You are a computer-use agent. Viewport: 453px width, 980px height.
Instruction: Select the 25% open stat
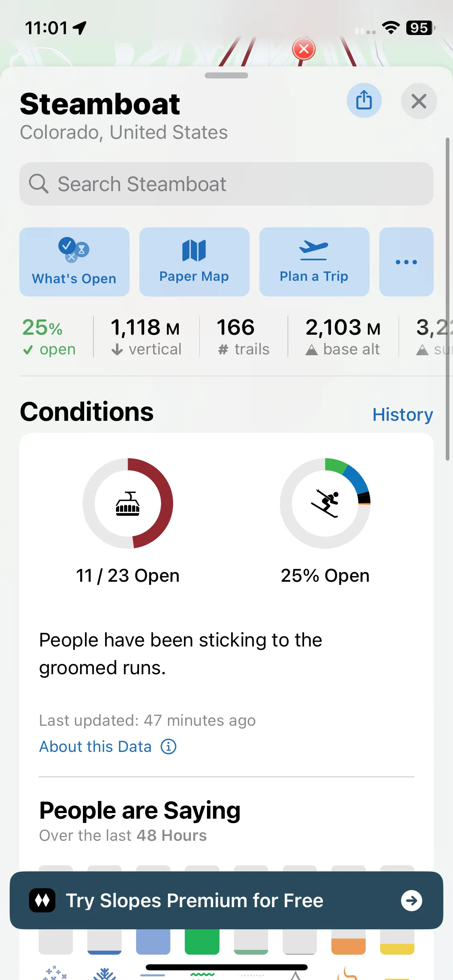[x=49, y=337]
